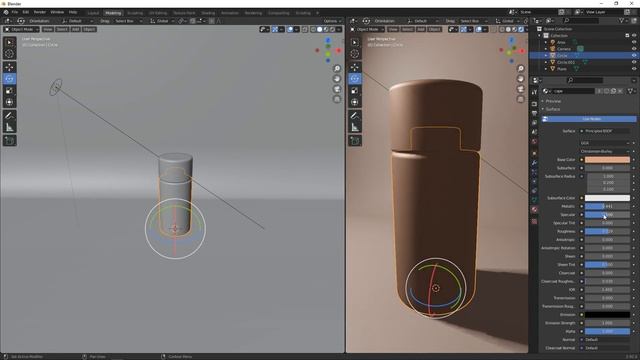
Task: Toggle camera view icon in right viewport
Action: tap(520, 89)
